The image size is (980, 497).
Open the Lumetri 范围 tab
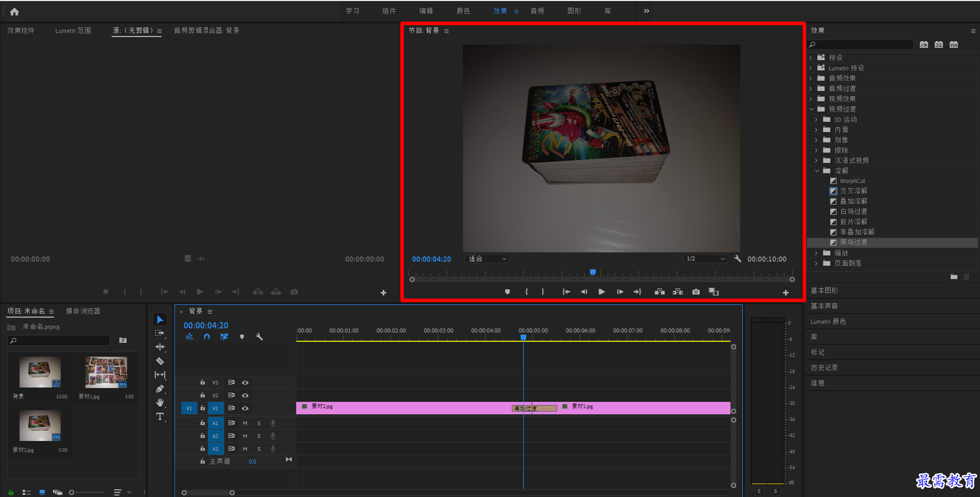coord(73,31)
